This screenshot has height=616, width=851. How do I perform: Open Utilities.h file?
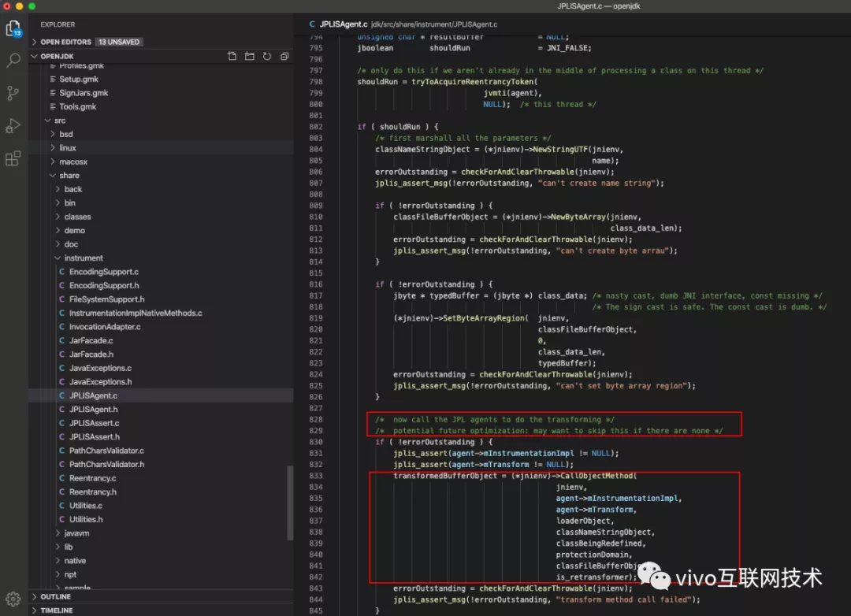click(86, 519)
